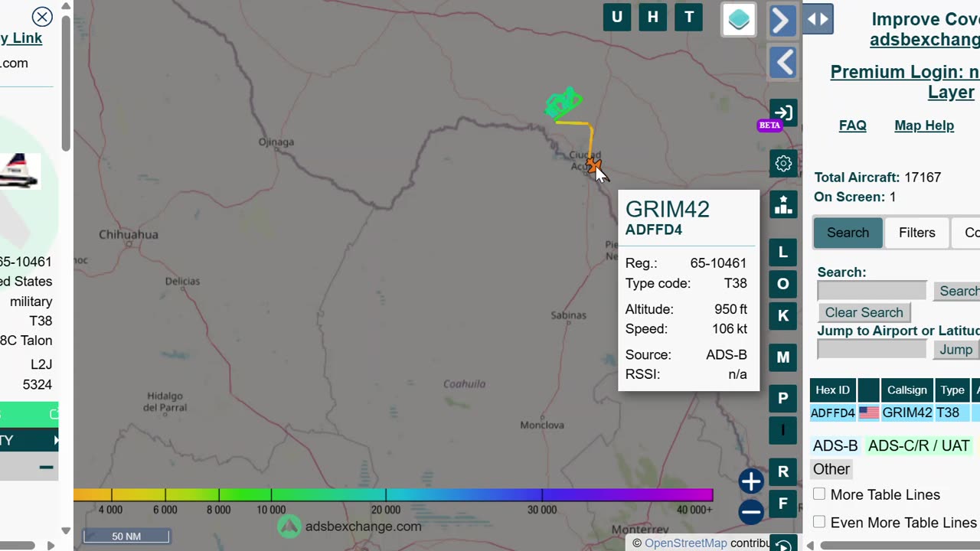The image size is (980, 551).
Task: Click the adsbexchange logo on map
Action: click(289, 527)
